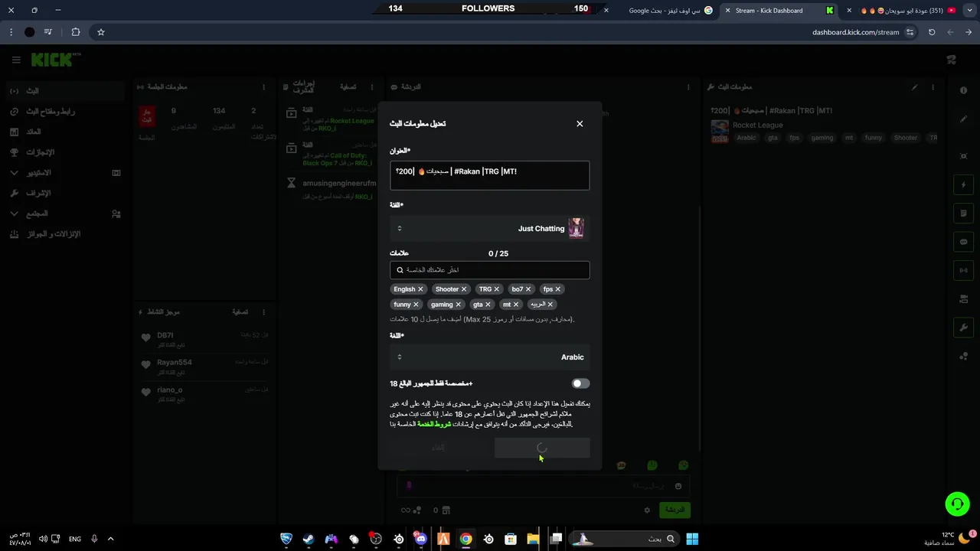Open Steam from the taskbar

tap(309, 539)
